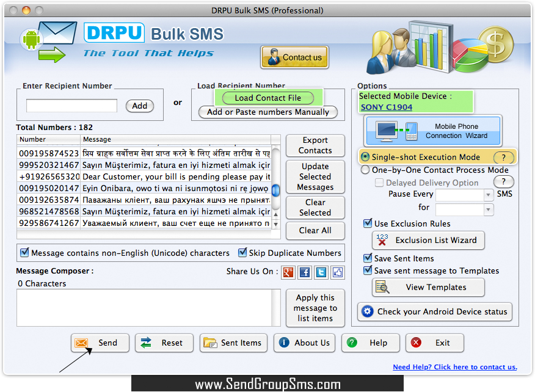Click the Message Composer text area

144,308
